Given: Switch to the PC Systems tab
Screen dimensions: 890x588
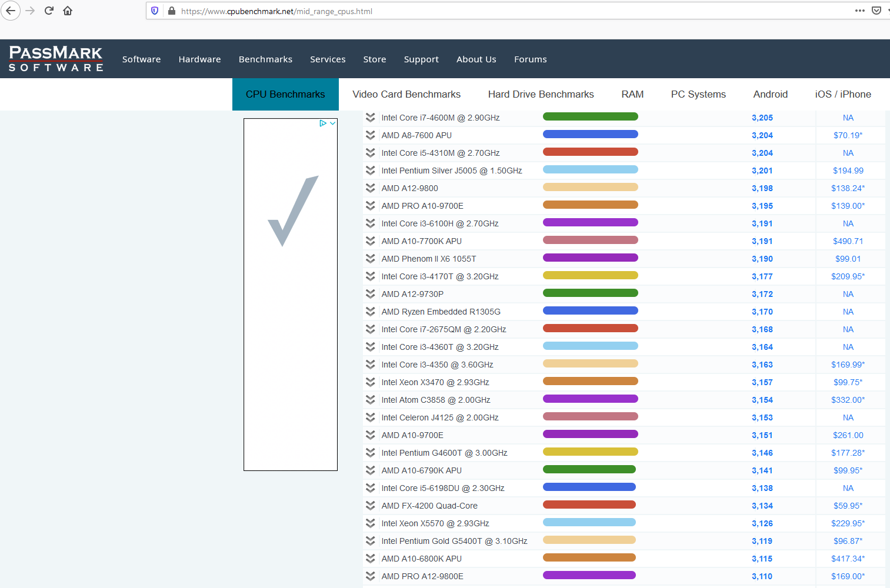Looking at the screenshot, I should (698, 94).
